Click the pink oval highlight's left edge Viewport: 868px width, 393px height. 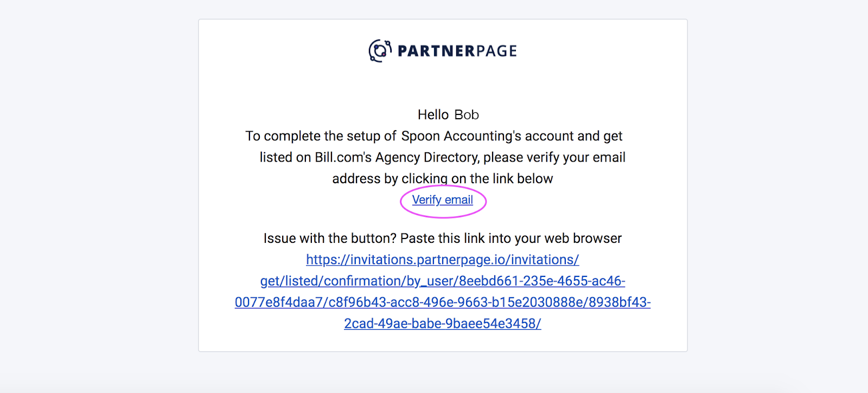401,202
